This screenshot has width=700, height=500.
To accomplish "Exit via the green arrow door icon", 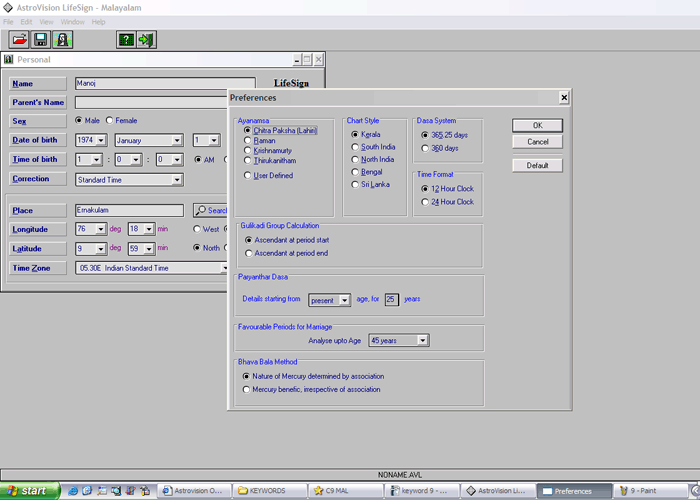I will [x=146, y=40].
